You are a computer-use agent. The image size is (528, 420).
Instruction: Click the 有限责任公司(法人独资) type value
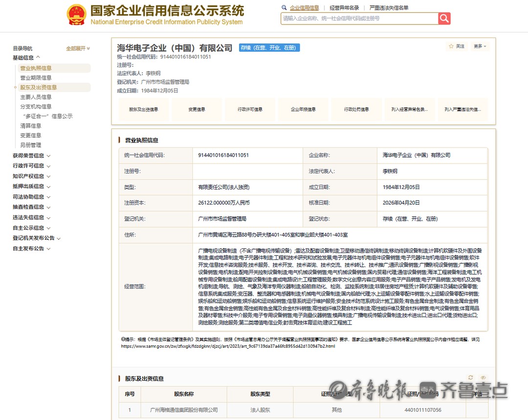point(224,187)
